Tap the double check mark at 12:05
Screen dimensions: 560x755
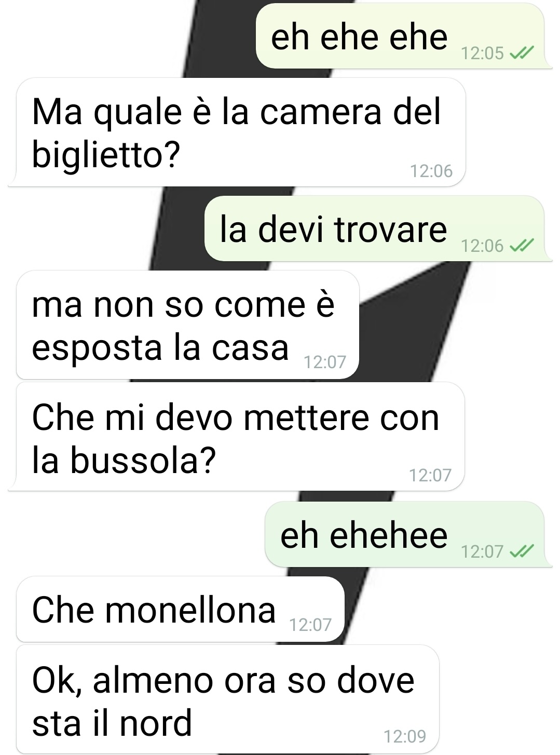coord(522,53)
